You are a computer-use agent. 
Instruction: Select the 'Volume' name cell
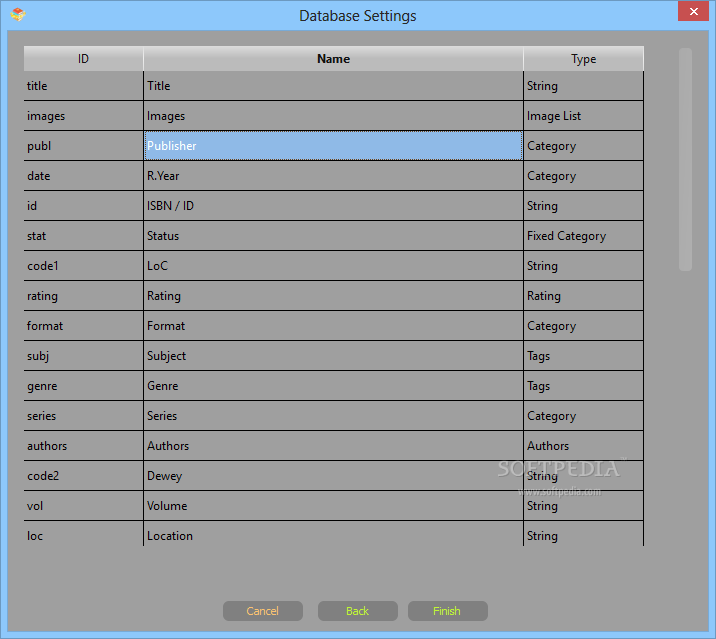(x=333, y=506)
